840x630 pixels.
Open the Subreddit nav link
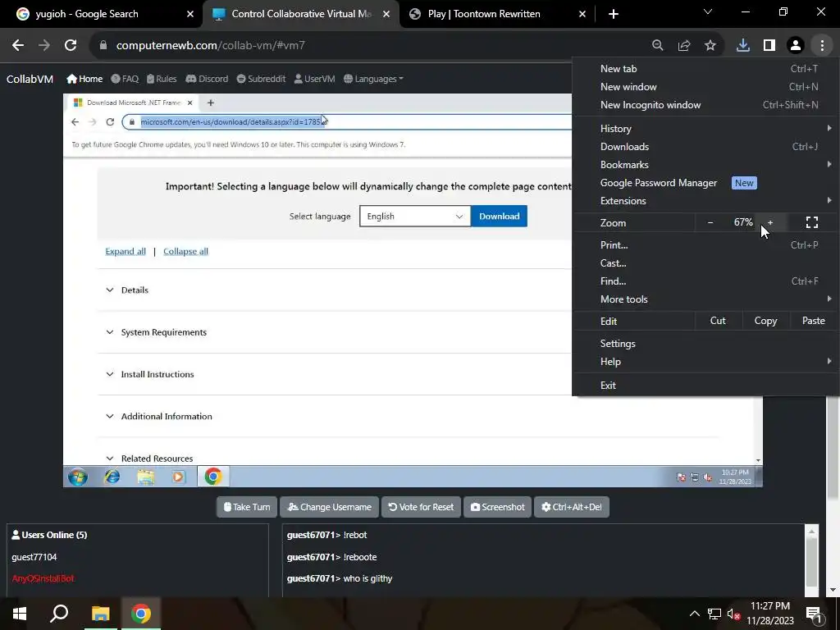coord(261,80)
